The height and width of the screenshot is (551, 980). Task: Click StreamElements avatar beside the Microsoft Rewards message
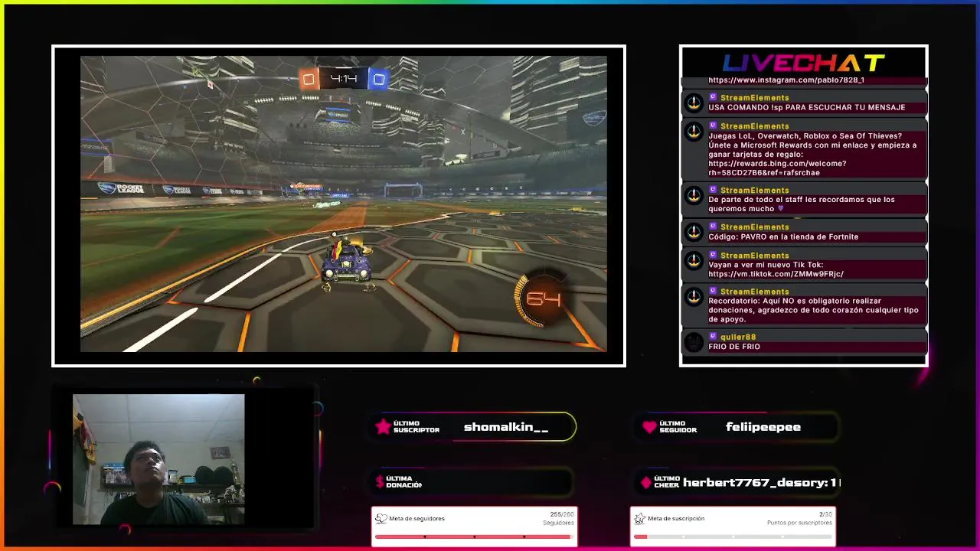pos(694,131)
